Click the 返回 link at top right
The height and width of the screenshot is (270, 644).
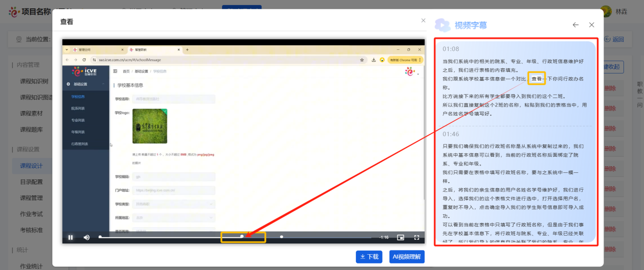coord(615,40)
